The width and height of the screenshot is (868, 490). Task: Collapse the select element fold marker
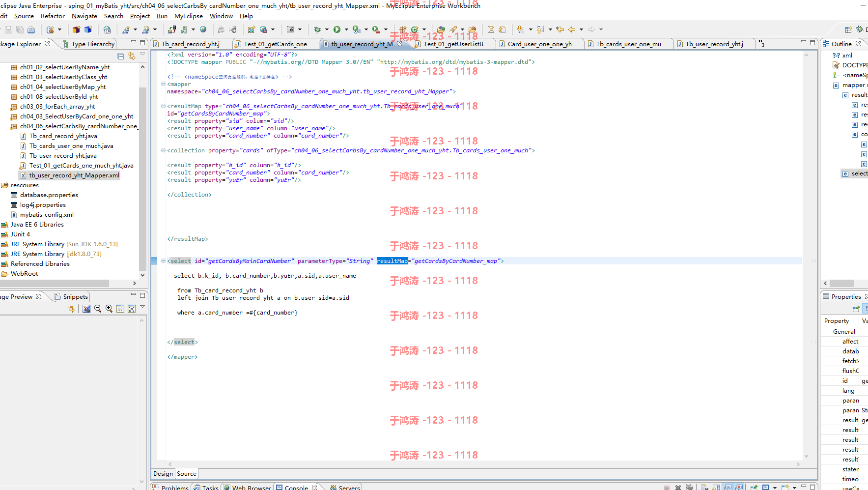point(163,261)
